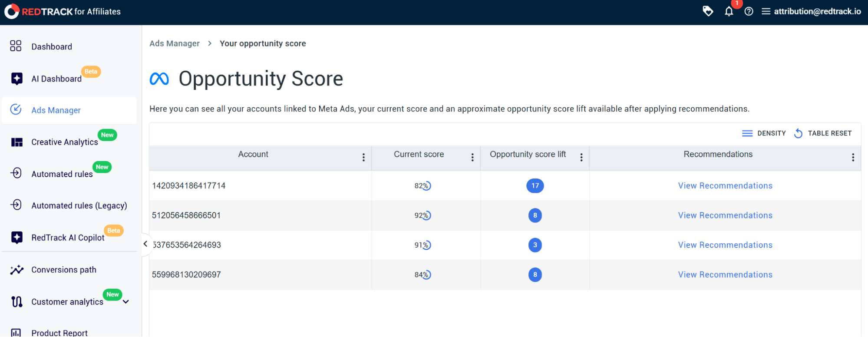868x337 pixels.
Task: Sort by Account column header
Action: tap(253, 154)
